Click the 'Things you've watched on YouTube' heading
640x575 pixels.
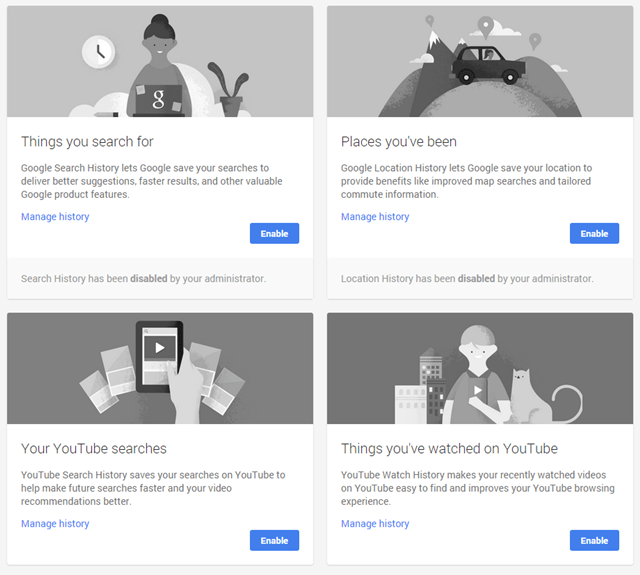(x=449, y=448)
